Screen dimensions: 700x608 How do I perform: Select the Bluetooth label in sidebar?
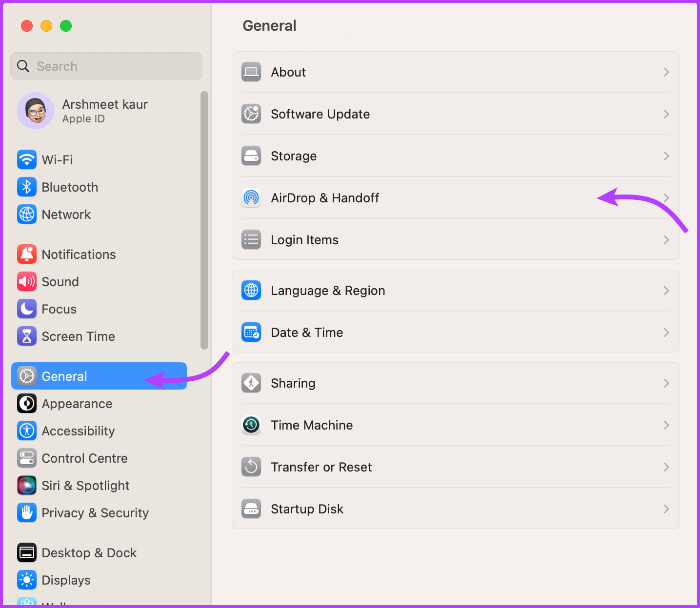(x=70, y=187)
